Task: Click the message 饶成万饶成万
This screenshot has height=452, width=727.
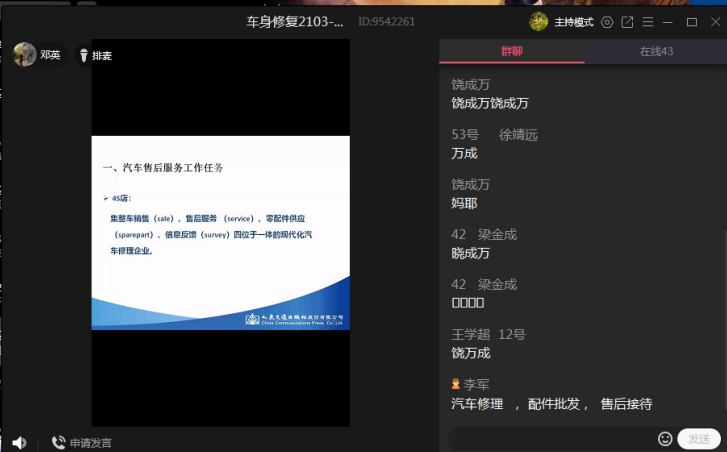Action: tap(490, 103)
